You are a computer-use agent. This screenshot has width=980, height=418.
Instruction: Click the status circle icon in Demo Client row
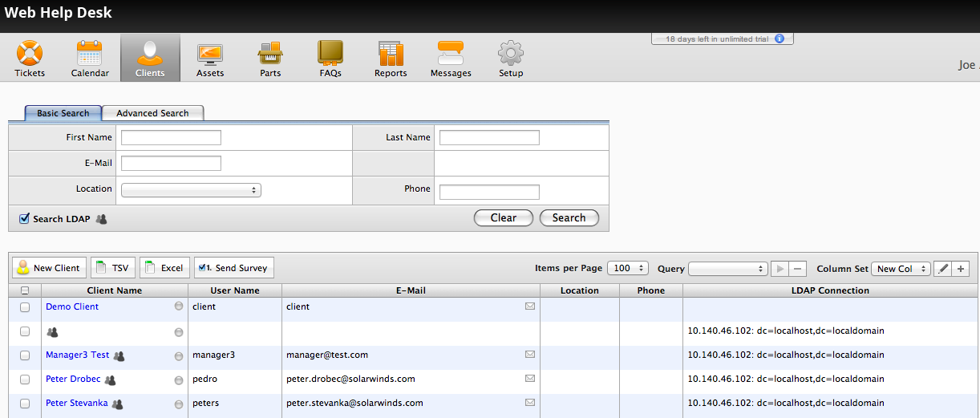(x=179, y=306)
